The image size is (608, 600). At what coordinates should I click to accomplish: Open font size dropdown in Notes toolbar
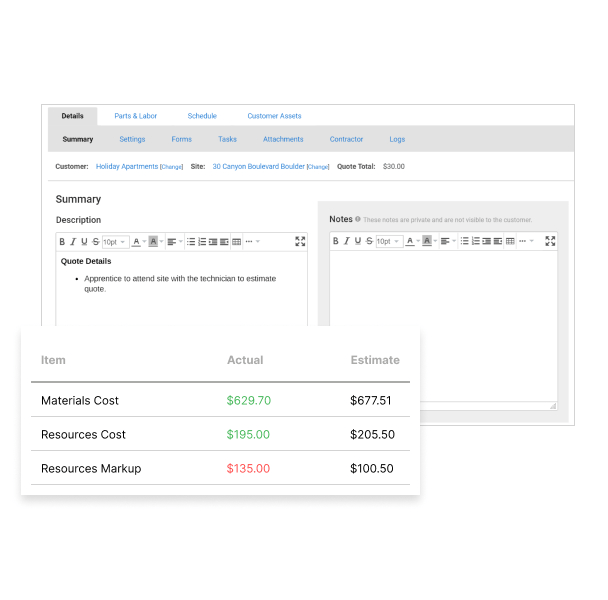388,241
